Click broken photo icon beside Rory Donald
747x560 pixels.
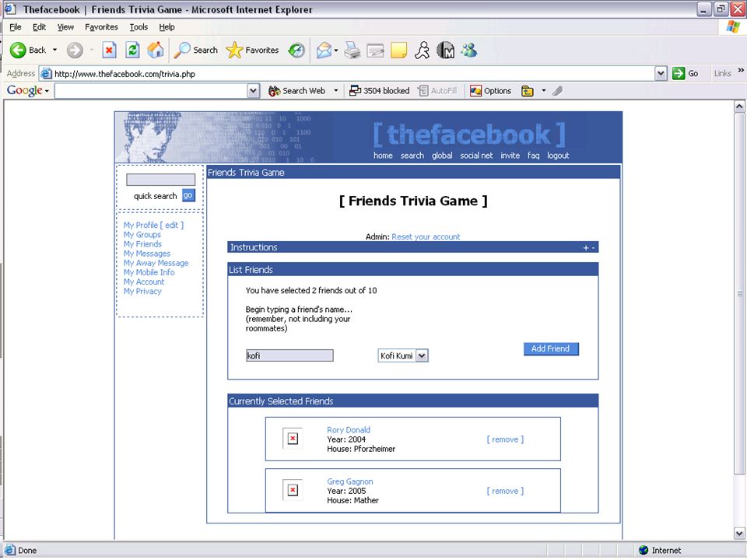click(x=293, y=439)
